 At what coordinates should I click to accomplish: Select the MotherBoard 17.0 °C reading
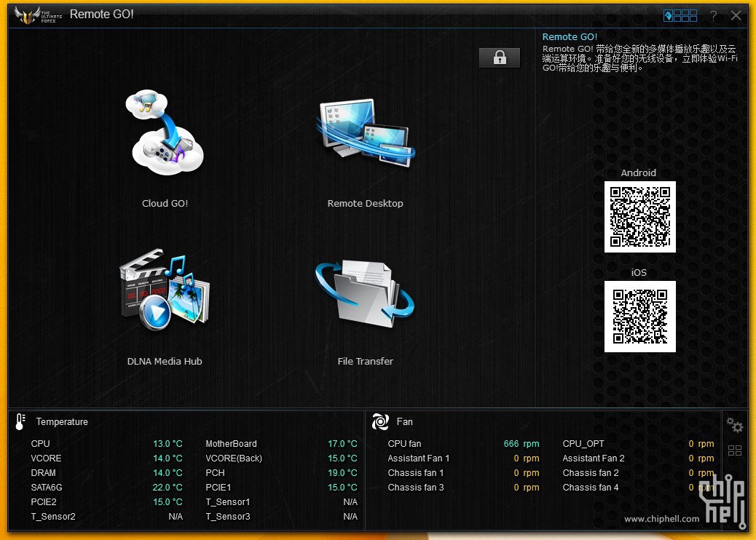point(343,444)
